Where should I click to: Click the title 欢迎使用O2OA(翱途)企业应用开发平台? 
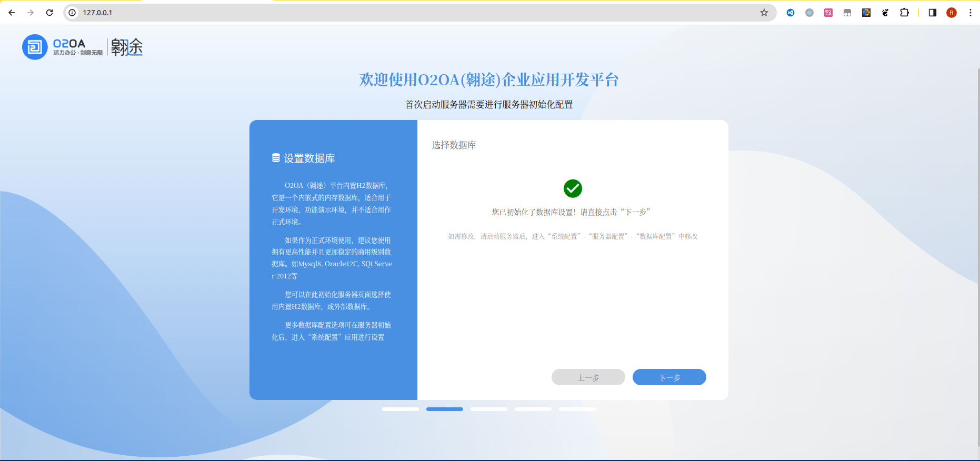[x=489, y=79]
